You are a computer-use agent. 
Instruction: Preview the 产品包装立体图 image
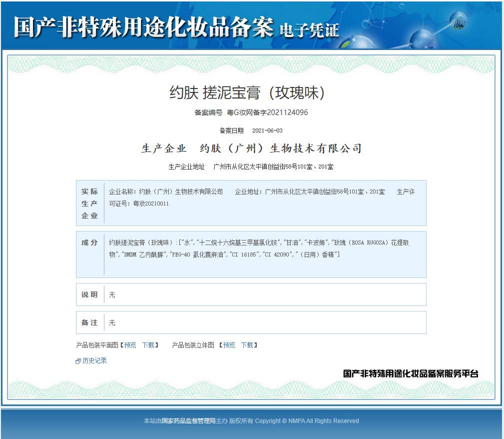pyautogui.click(x=229, y=345)
